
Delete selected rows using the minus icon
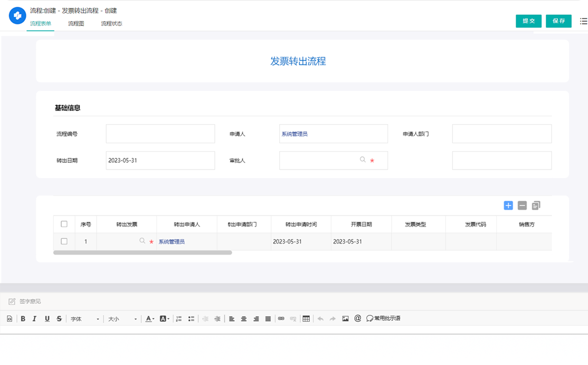click(521, 205)
